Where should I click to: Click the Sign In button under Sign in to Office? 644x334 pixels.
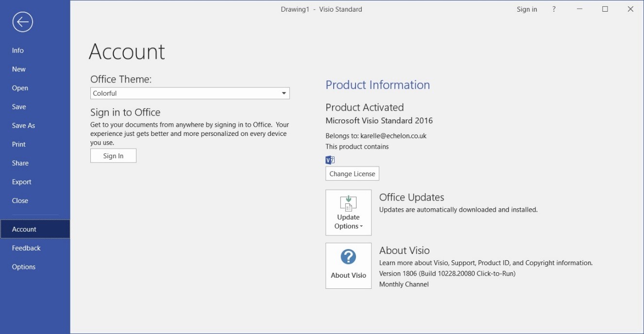click(x=113, y=156)
